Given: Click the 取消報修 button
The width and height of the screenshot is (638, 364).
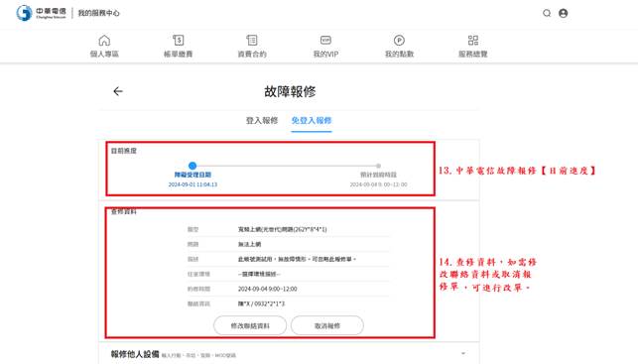Looking at the screenshot, I should coord(327,325).
